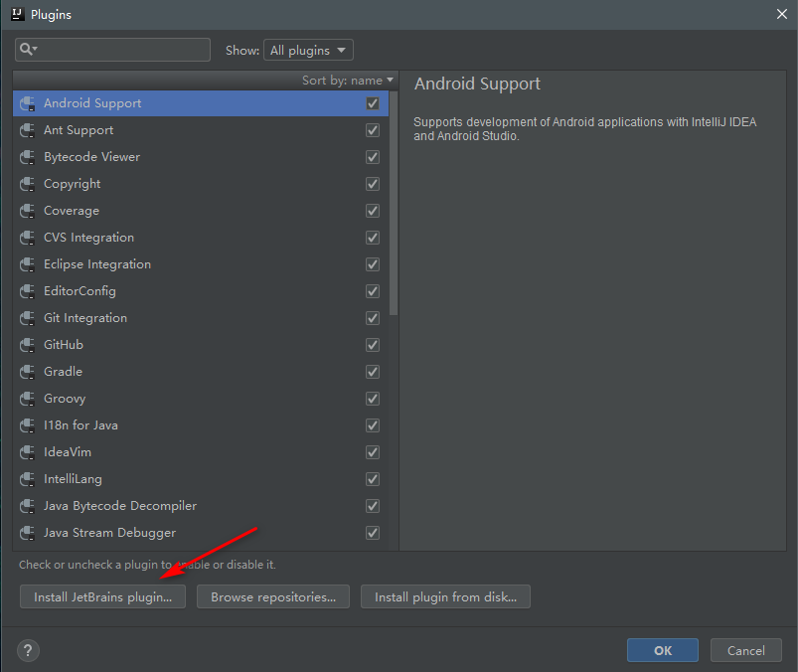Image resolution: width=798 pixels, height=672 pixels.
Task: Open help with the question mark button
Action: pyautogui.click(x=28, y=650)
